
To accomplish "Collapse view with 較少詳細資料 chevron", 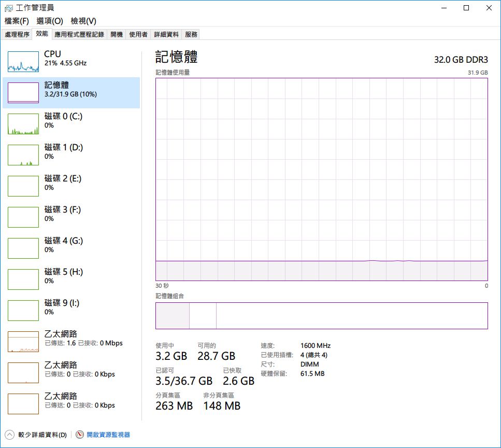I will [9, 435].
